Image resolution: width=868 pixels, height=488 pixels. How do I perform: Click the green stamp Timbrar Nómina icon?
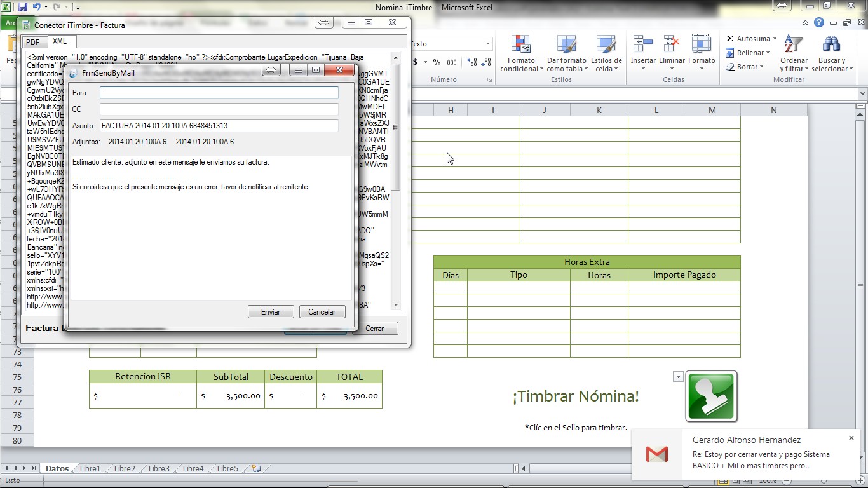point(711,396)
